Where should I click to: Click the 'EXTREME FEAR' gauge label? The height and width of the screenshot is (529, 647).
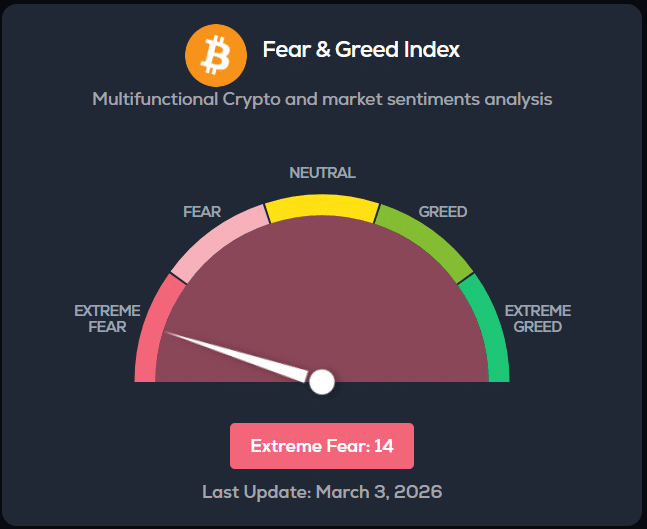(x=107, y=318)
